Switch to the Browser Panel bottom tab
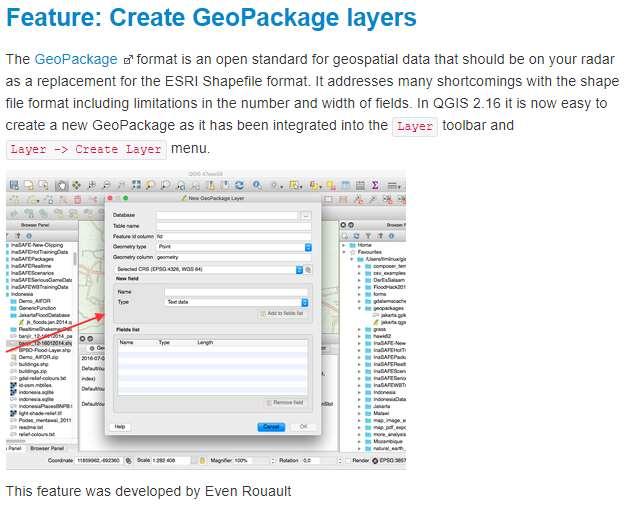This screenshot has height=506, width=640. (47, 448)
